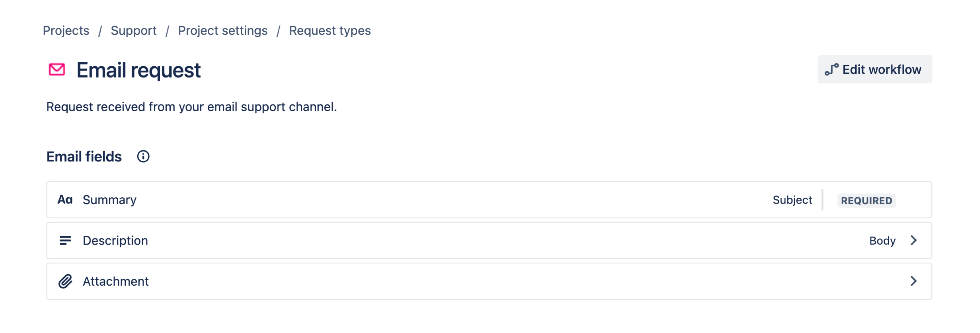980x333 pixels.
Task: Click the paperclip icon beside Attachment
Action: 66,281
